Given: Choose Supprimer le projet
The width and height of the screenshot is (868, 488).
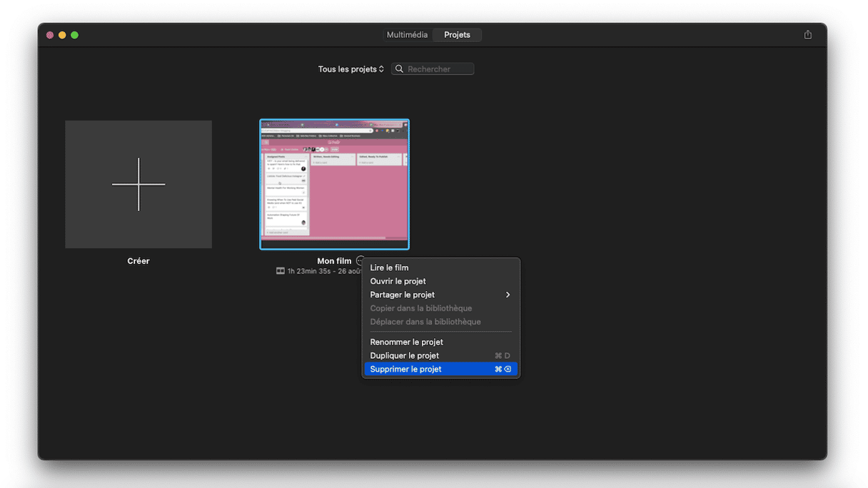Looking at the screenshot, I should pyautogui.click(x=440, y=369).
